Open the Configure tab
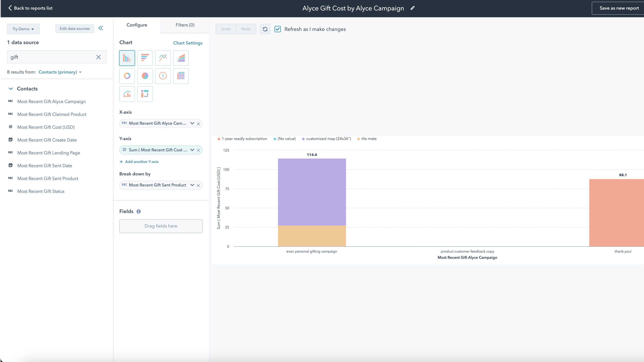The image size is (644, 362). tap(136, 25)
